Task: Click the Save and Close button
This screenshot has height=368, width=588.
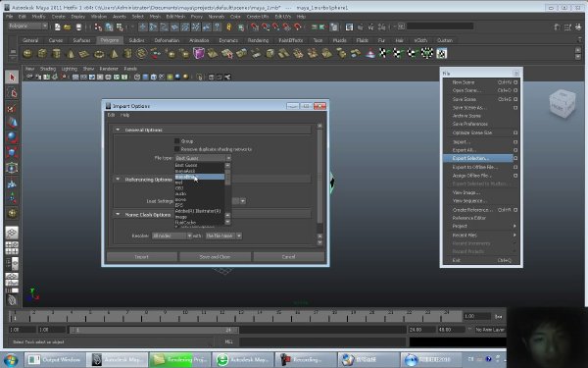Action: (215, 257)
